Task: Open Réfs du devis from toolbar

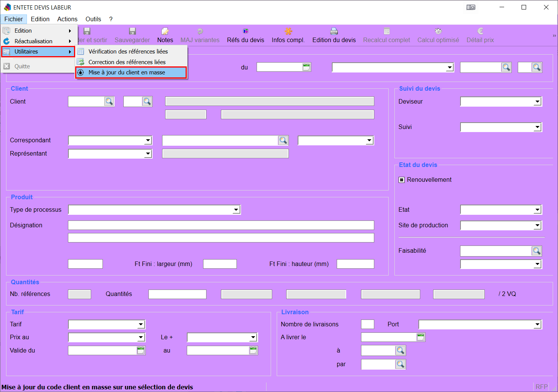Action: click(246, 31)
